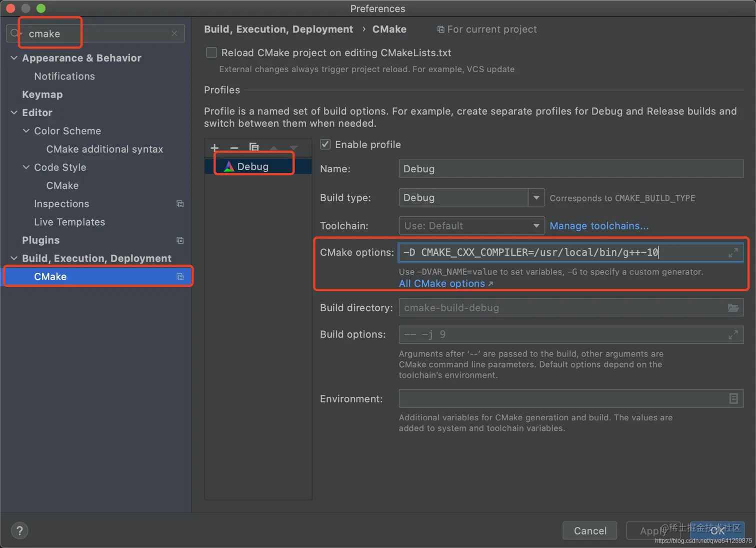Open the Build type dropdown
Image resolution: width=756 pixels, height=548 pixels.
tap(536, 197)
